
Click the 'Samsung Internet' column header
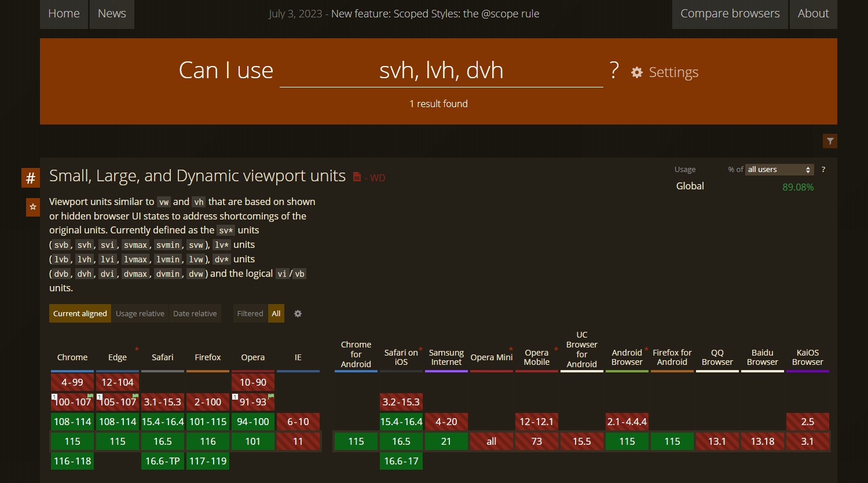click(446, 357)
